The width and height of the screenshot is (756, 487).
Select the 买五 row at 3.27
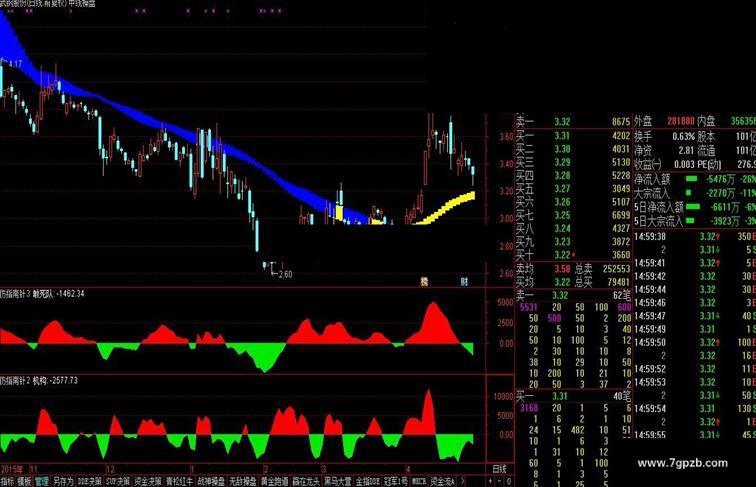tap(573, 189)
